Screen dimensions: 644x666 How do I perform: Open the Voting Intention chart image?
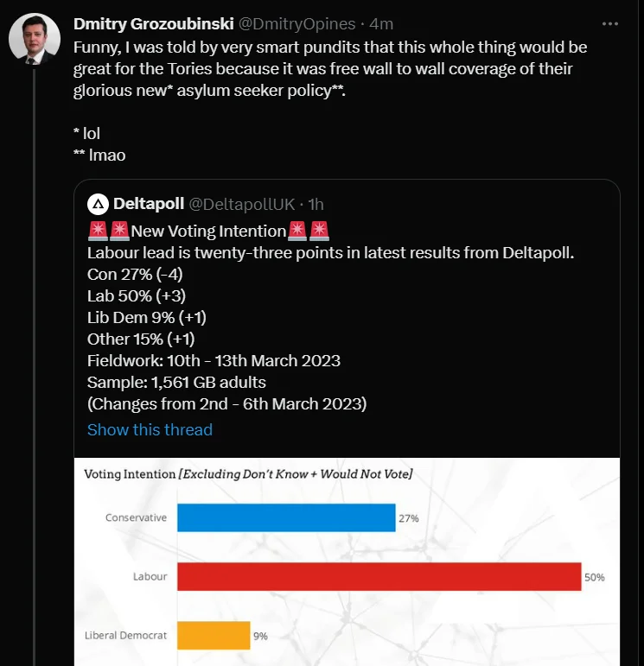pyautogui.click(x=347, y=561)
